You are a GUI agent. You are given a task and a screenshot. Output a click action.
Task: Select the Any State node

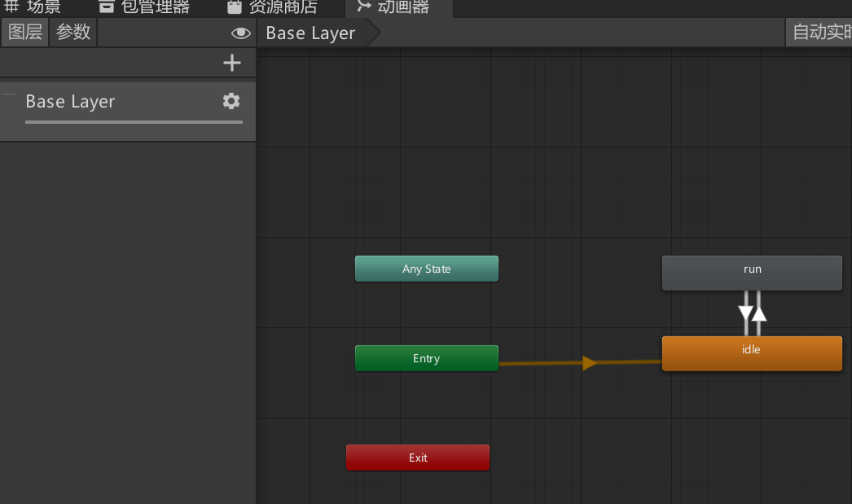tap(427, 269)
